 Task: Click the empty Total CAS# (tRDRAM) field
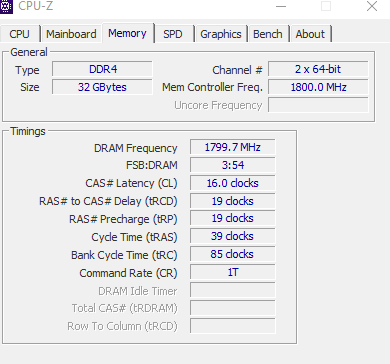tap(233, 308)
